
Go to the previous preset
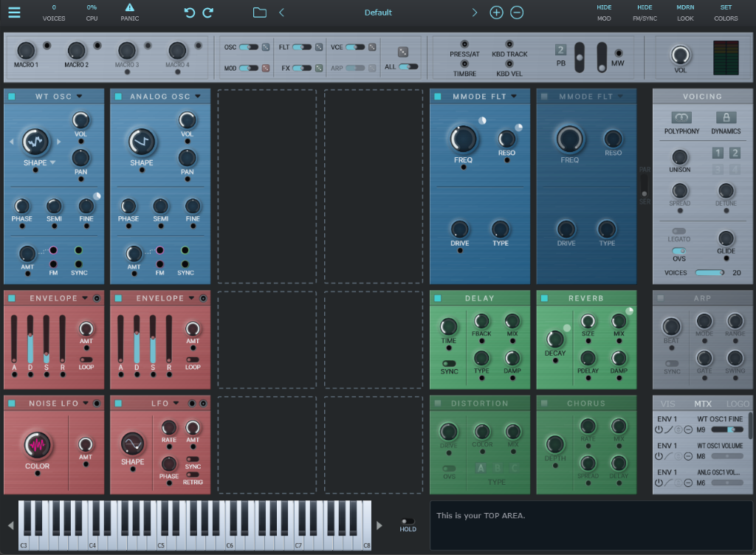click(x=281, y=13)
